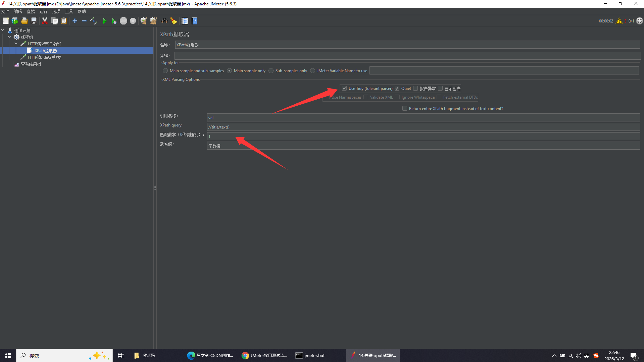Click the Shutdown test icon
This screenshot has width=644, height=362.
(133, 21)
